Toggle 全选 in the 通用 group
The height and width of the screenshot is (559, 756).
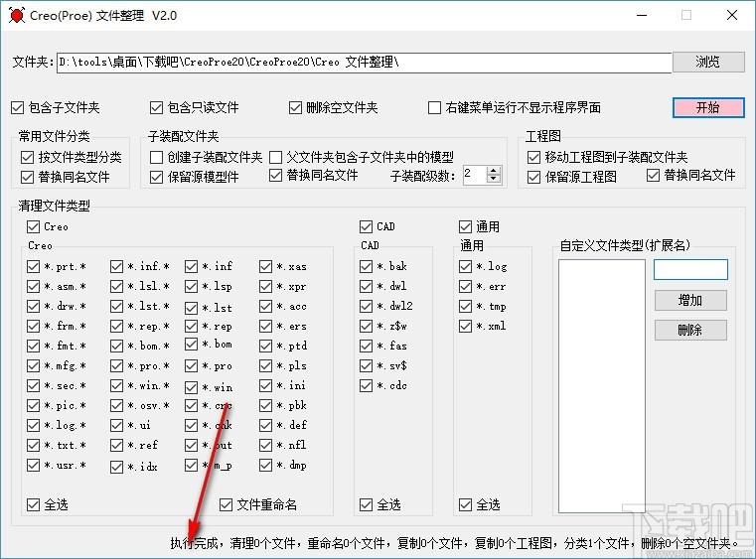coord(465,504)
